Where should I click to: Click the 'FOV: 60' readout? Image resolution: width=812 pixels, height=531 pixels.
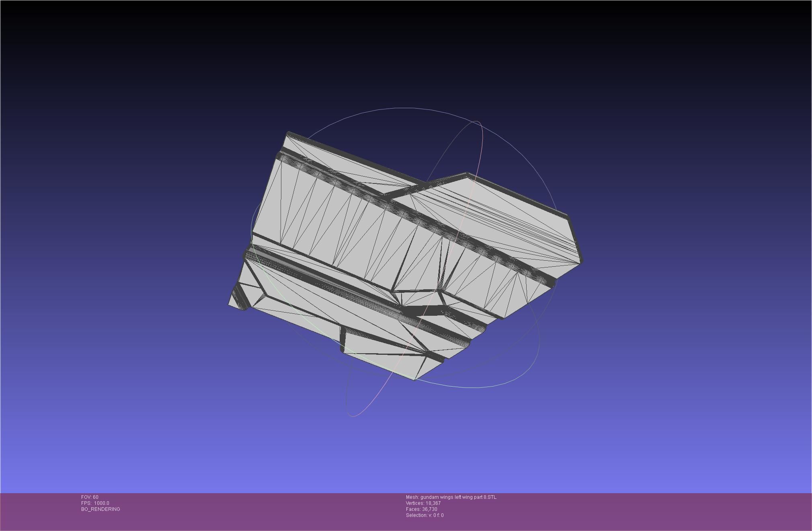point(90,497)
